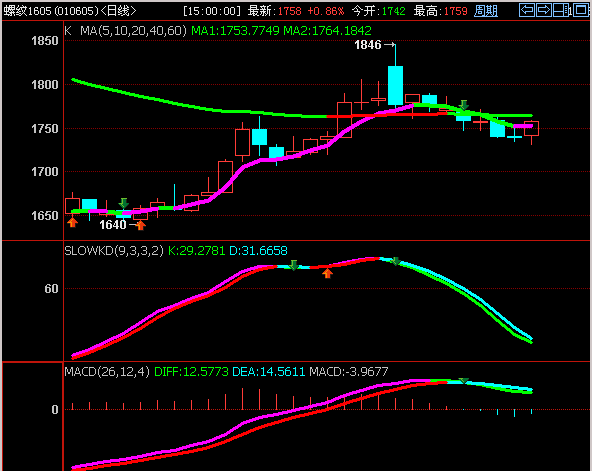
Task: Click orange buy arrow beside the 1640 label
Action: coord(140,226)
